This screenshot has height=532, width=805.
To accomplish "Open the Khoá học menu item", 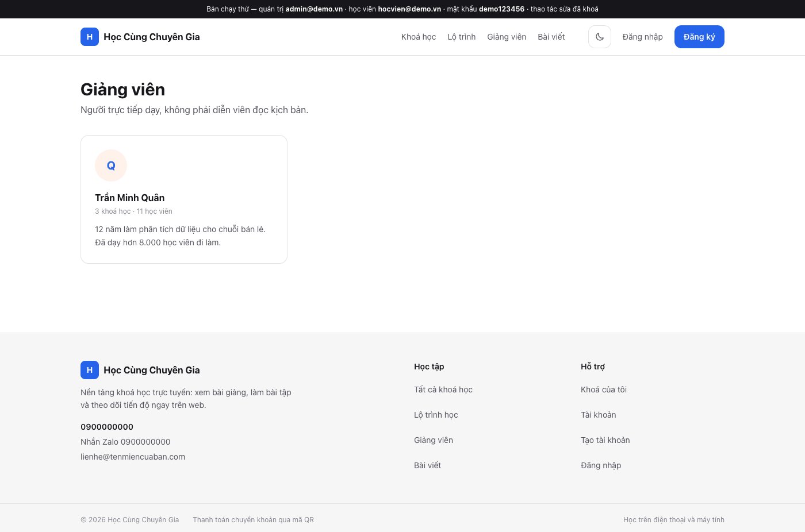I will point(419,37).
